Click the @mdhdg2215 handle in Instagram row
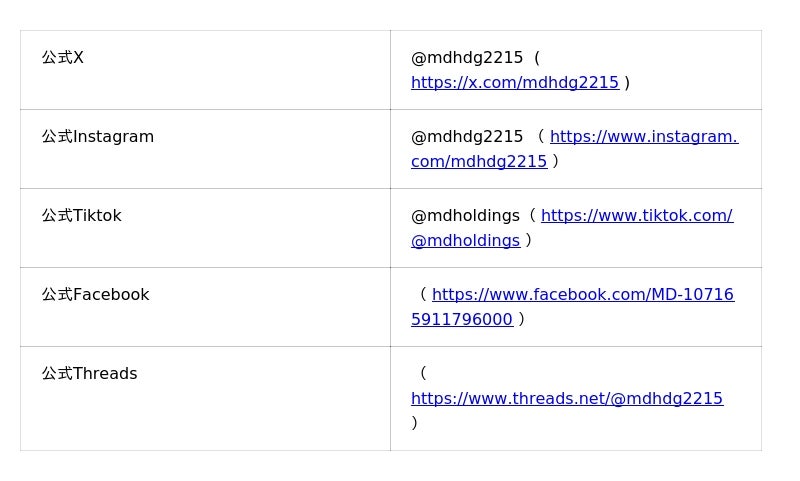Viewport: 800px width, 481px height. coord(467,137)
